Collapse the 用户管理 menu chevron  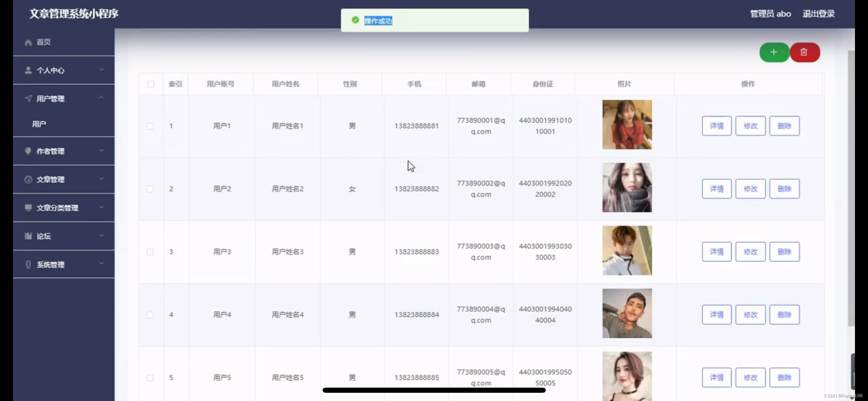tap(101, 98)
